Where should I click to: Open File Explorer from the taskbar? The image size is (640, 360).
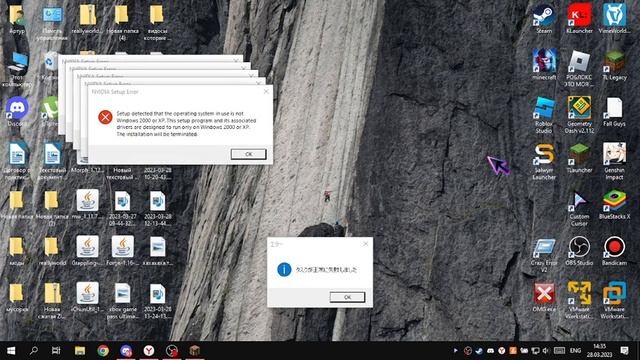click(80, 350)
